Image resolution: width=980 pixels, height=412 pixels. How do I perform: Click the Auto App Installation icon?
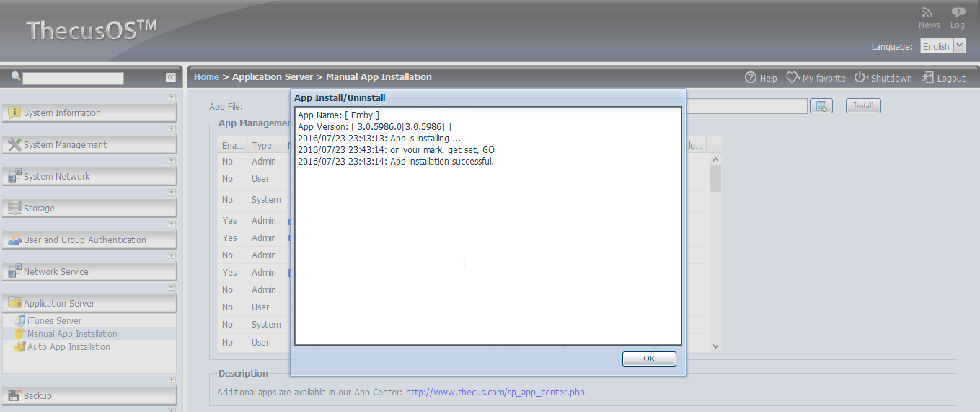(x=20, y=346)
